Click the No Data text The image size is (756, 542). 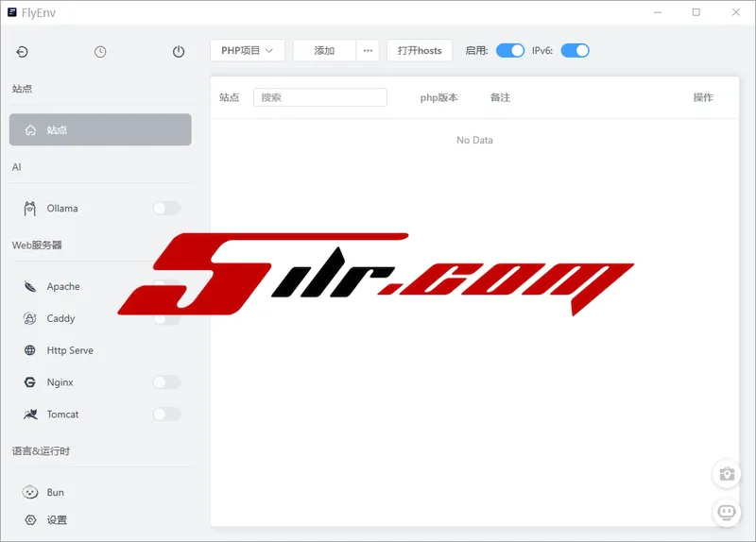[475, 140]
